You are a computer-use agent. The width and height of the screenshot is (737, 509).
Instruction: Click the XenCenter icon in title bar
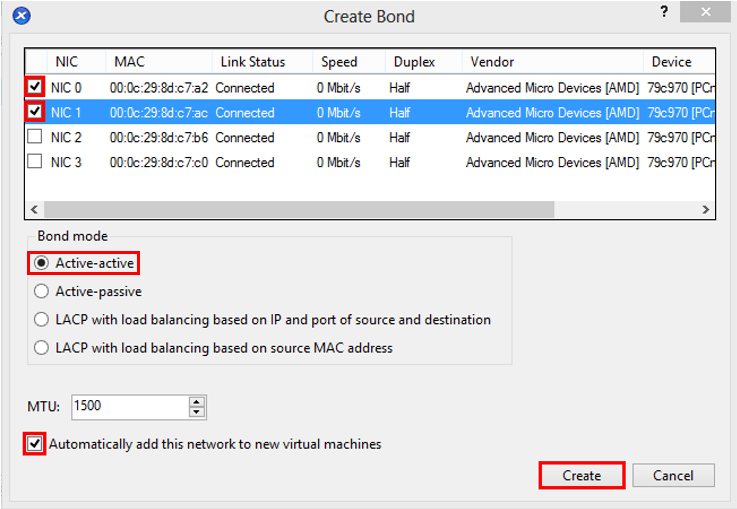pos(21,16)
